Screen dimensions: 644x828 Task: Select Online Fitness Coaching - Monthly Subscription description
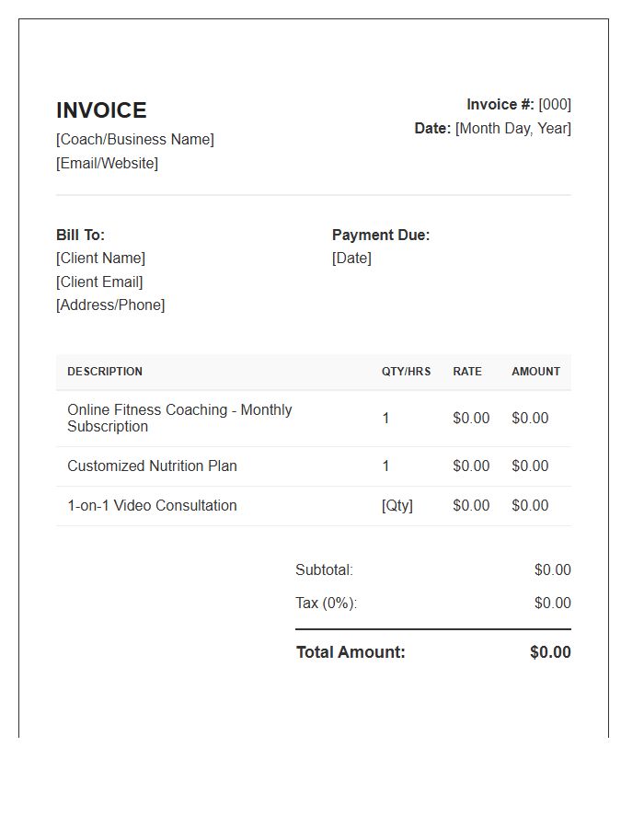point(179,419)
